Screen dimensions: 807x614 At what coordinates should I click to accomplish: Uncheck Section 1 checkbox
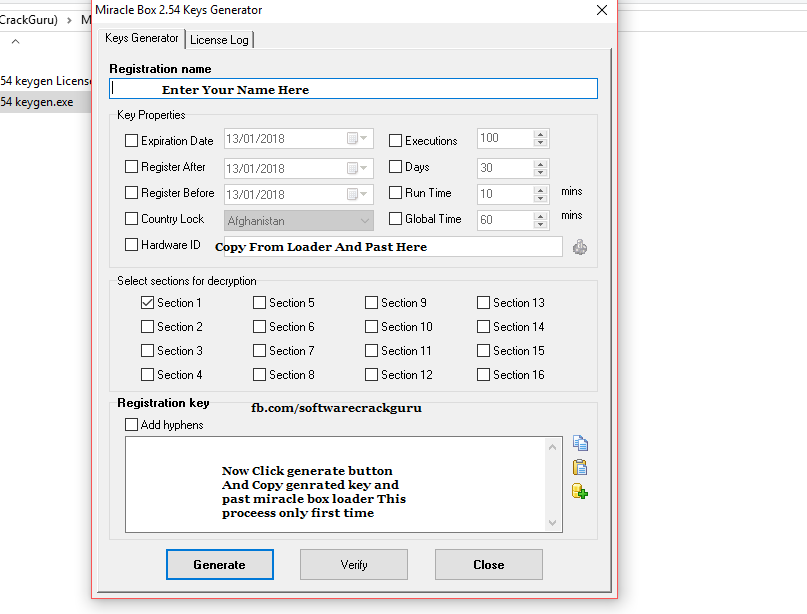(x=147, y=303)
